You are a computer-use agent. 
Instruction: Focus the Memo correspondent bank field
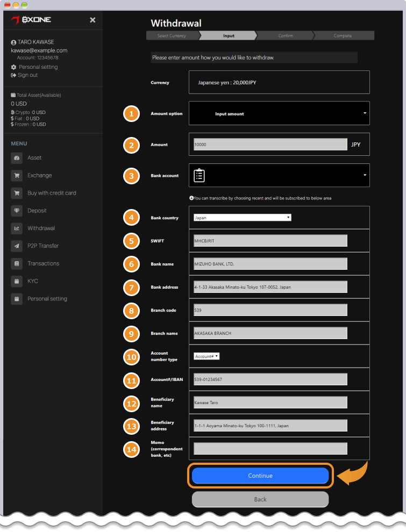(x=270, y=449)
